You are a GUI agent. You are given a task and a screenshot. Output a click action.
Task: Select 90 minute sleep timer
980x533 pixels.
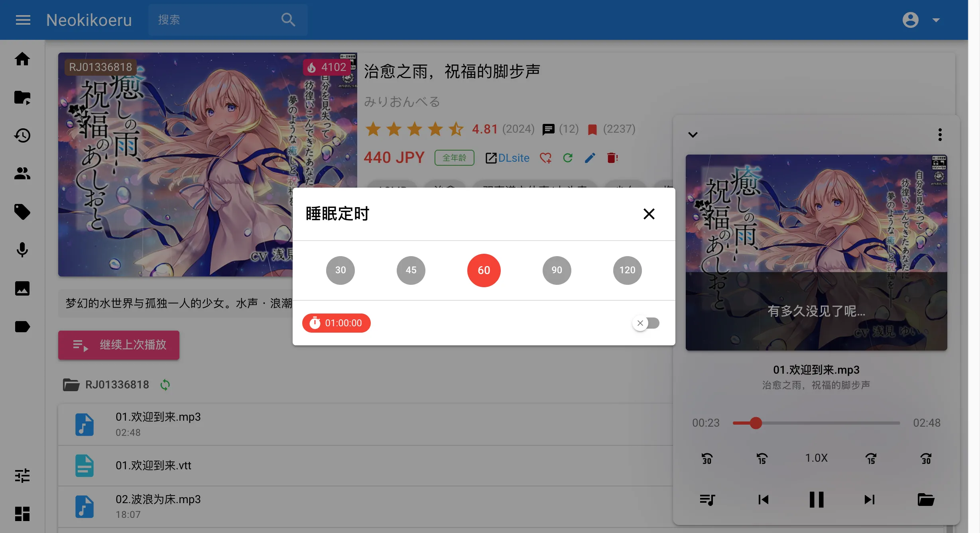point(557,270)
